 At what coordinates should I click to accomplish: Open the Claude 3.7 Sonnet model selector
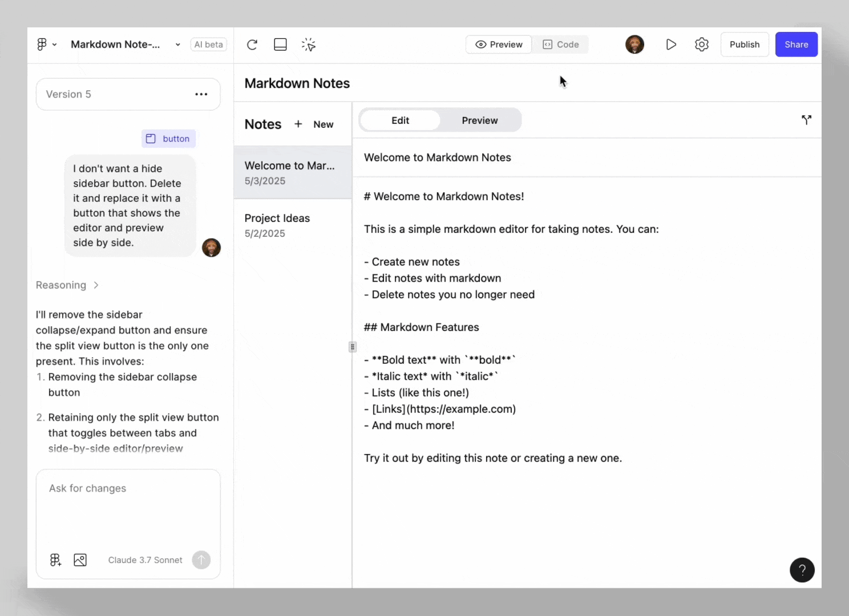(145, 560)
